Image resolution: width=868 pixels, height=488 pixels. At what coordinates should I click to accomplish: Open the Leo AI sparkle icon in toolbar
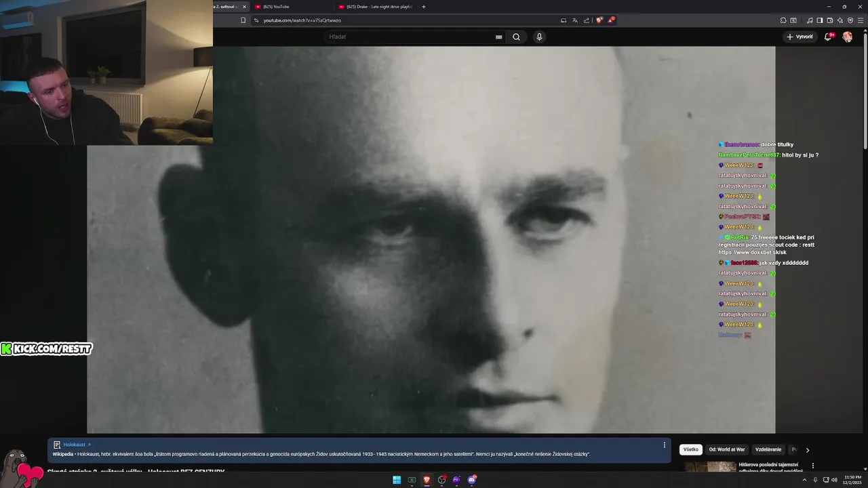point(840,20)
